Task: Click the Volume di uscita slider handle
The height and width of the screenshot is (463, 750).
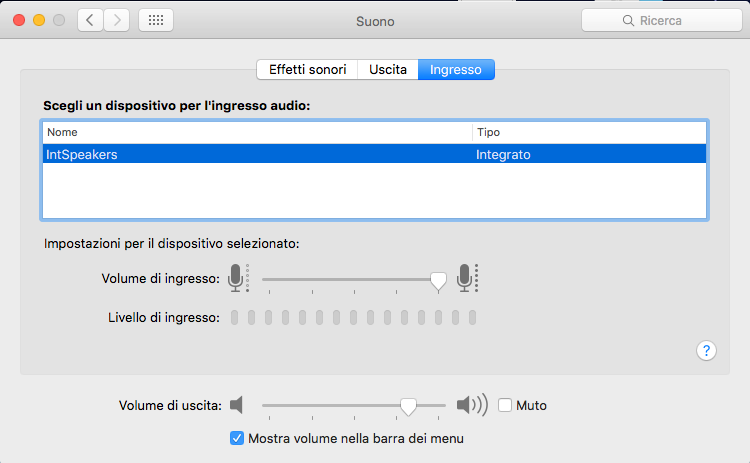Action: 408,405
